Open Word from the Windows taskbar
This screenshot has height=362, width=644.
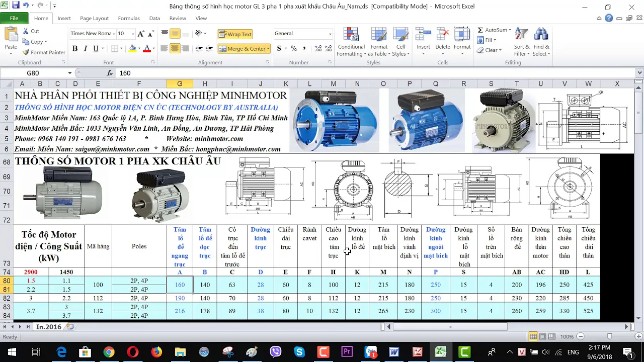tap(393, 352)
